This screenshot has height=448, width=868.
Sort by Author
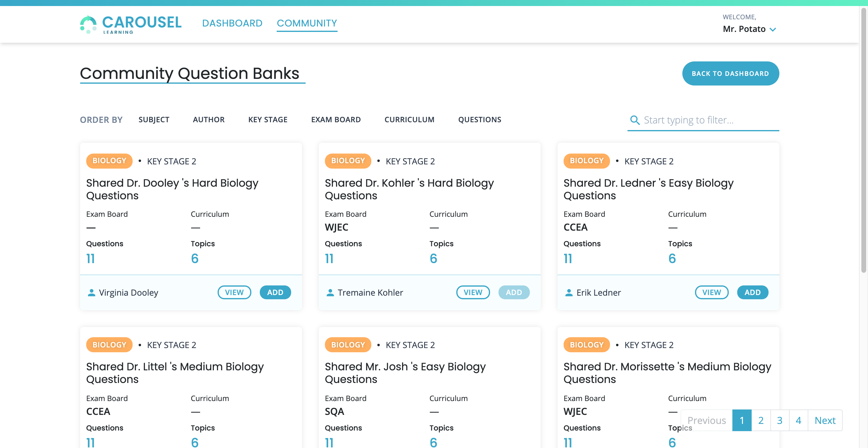pyautogui.click(x=209, y=120)
